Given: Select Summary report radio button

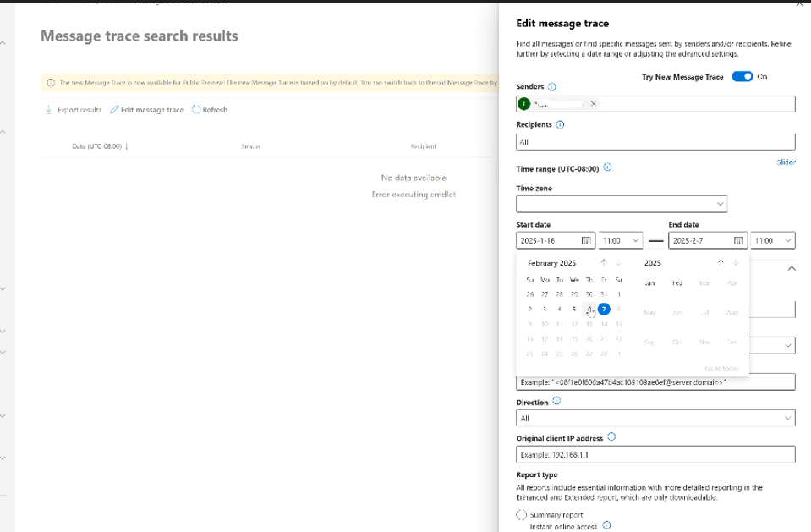Looking at the screenshot, I should click(x=521, y=515).
